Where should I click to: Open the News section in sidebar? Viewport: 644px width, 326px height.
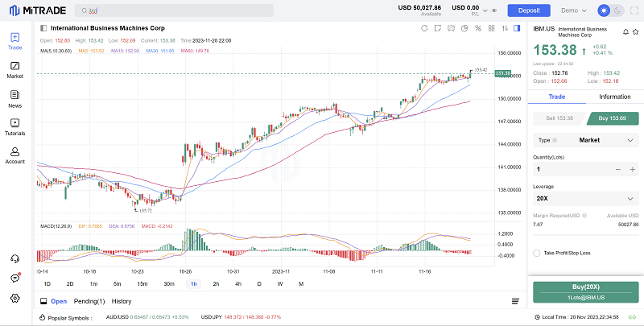(14, 98)
